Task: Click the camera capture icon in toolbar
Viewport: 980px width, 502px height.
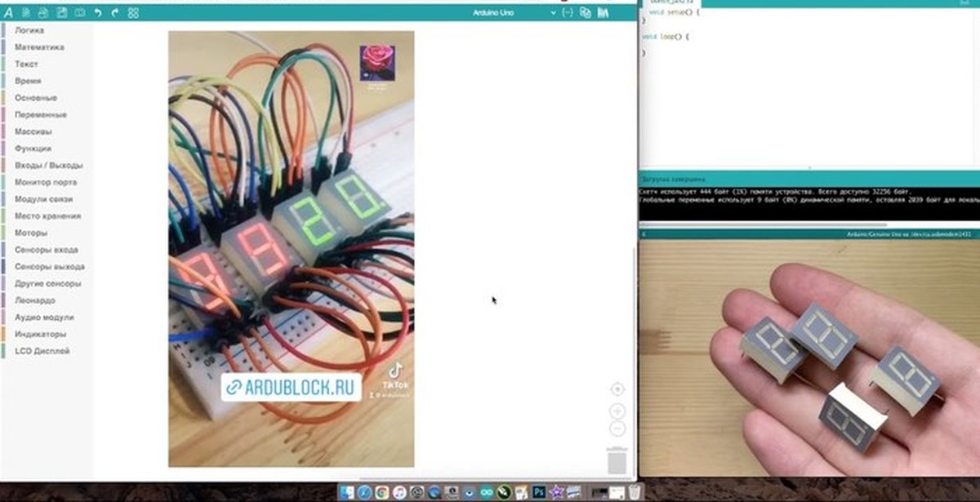Action: pyautogui.click(x=80, y=13)
